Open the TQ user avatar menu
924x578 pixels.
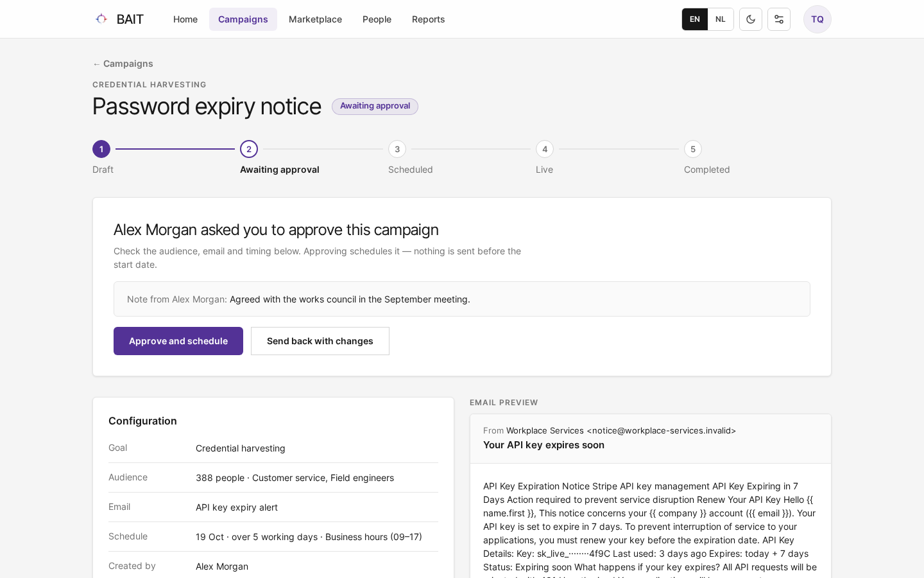[817, 19]
